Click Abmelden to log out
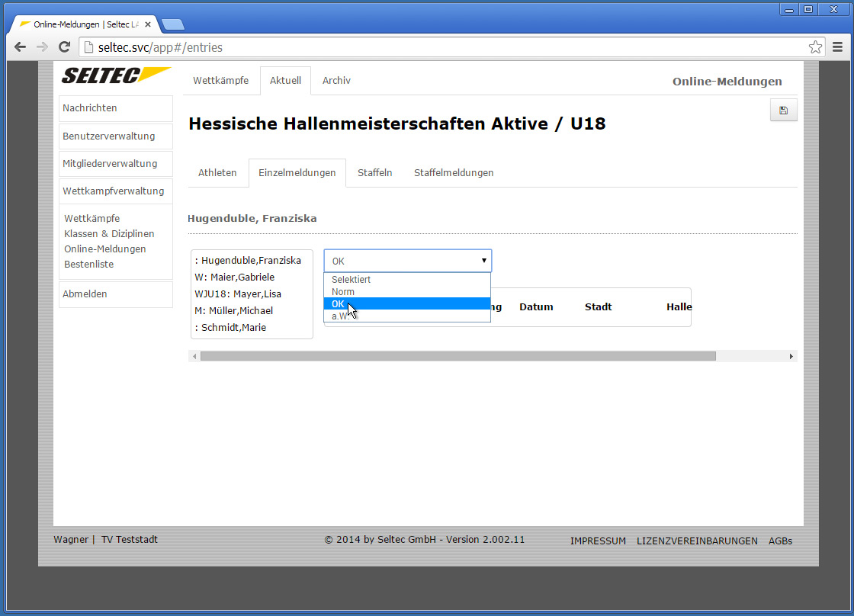854x616 pixels. click(x=115, y=294)
